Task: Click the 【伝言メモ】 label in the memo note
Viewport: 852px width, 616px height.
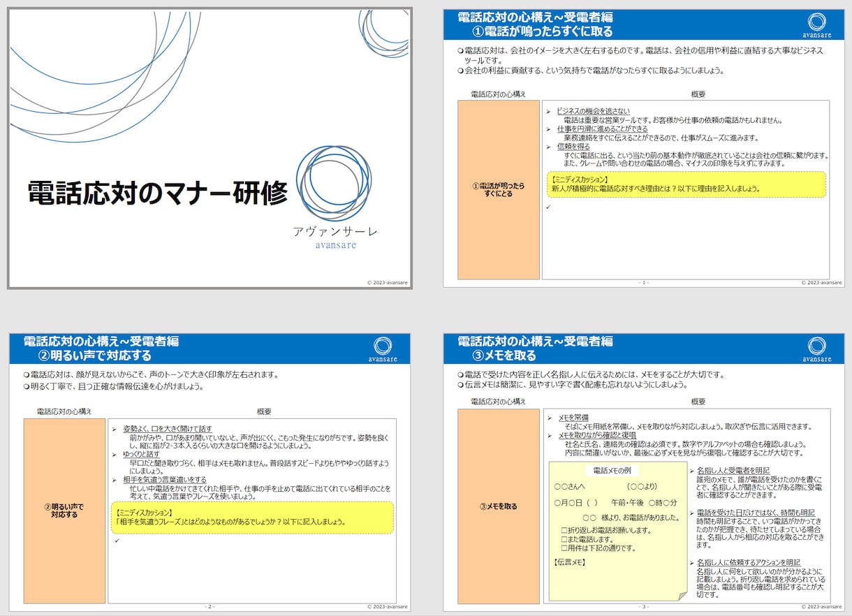Action: click(x=569, y=562)
